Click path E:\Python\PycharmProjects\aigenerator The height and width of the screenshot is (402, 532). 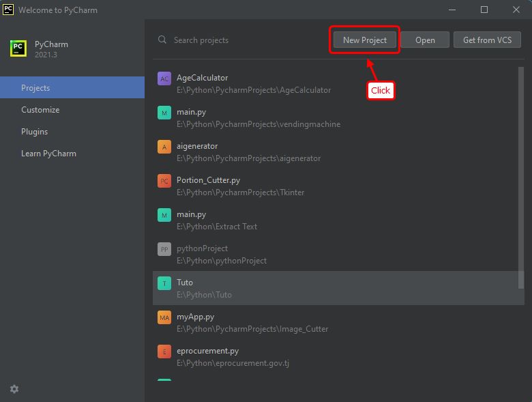248,158
